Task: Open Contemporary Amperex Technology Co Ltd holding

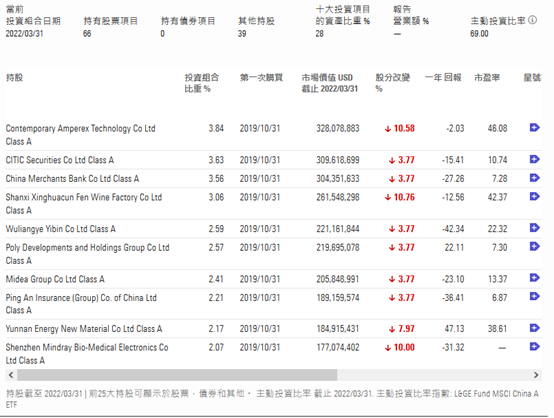Action: coord(81,135)
